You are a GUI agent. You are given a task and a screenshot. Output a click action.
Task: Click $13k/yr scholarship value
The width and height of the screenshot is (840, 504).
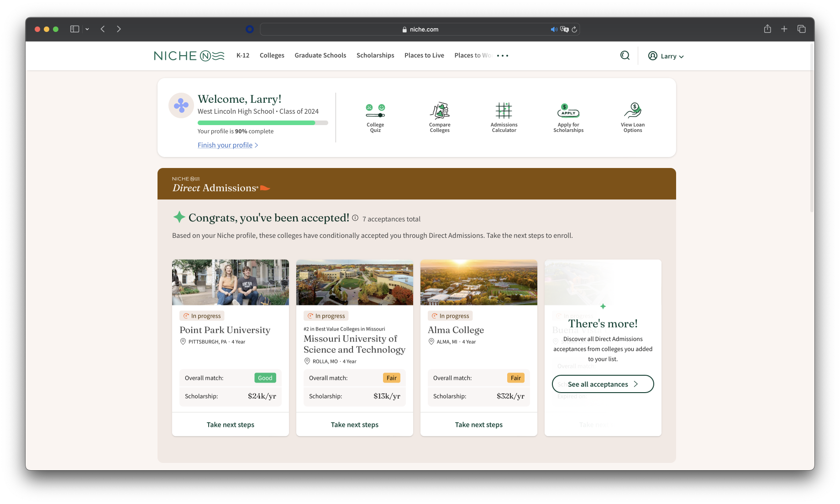click(x=387, y=396)
